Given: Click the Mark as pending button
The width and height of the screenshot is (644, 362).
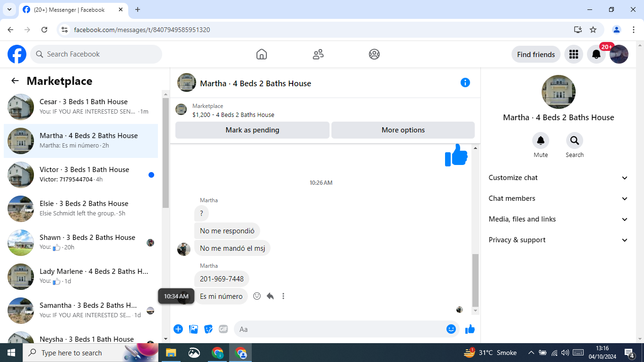Looking at the screenshot, I should click(252, 130).
